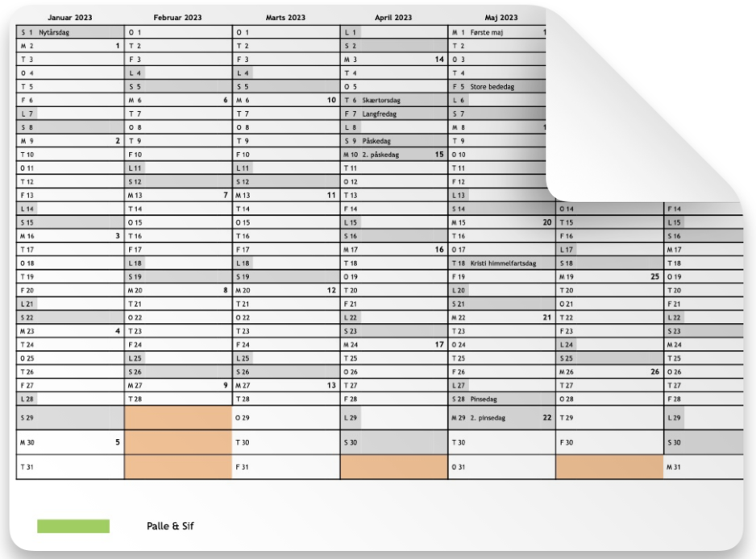
Task: Click week number 21 in May
Action: click(x=546, y=317)
